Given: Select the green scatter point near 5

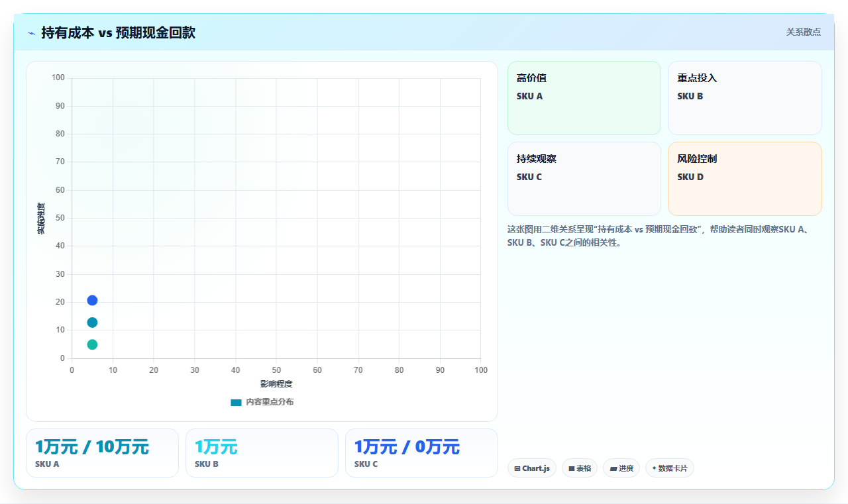Looking at the screenshot, I should [x=92, y=344].
